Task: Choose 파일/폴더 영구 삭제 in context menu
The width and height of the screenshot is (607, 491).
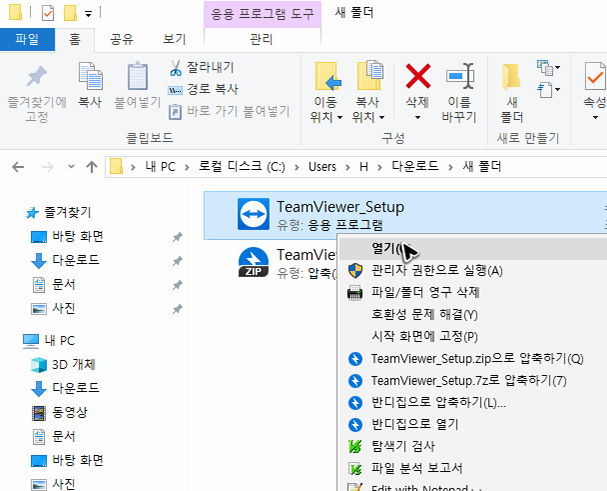Action: pyautogui.click(x=472, y=292)
